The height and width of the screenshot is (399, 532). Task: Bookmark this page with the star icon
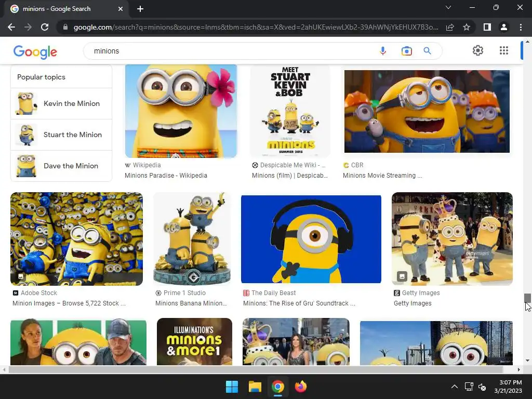point(467,27)
